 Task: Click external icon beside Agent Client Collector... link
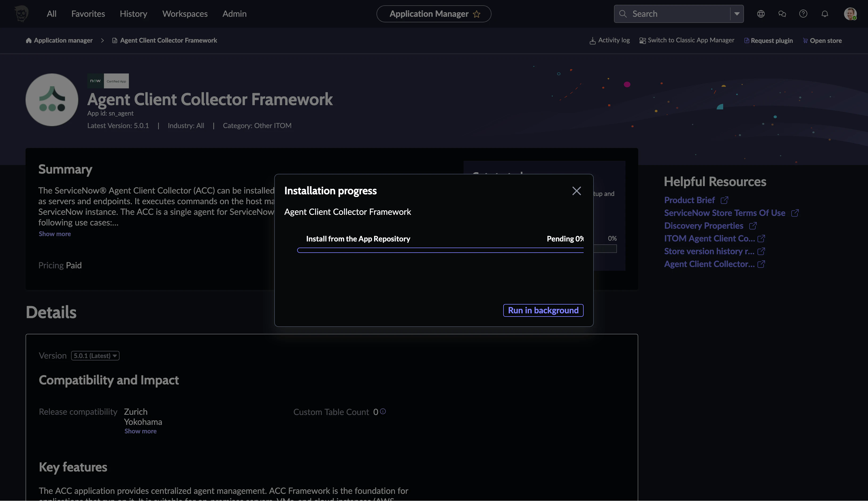tap(761, 264)
